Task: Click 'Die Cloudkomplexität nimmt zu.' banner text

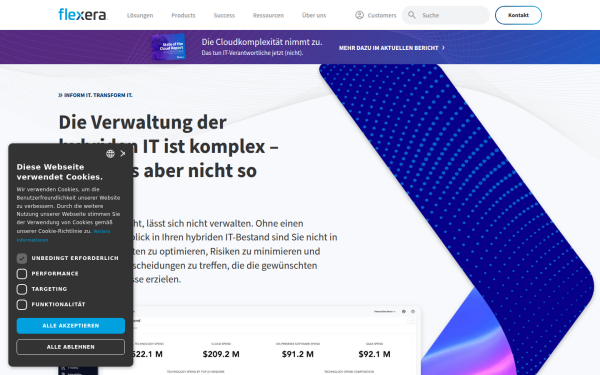Action: click(262, 42)
